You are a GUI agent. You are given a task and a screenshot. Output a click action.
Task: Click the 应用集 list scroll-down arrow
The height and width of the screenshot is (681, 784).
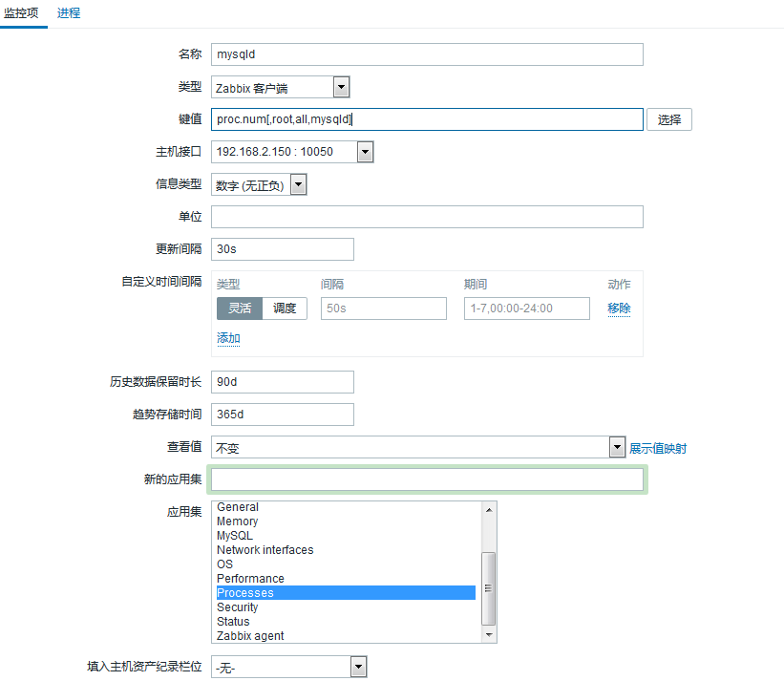(489, 635)
